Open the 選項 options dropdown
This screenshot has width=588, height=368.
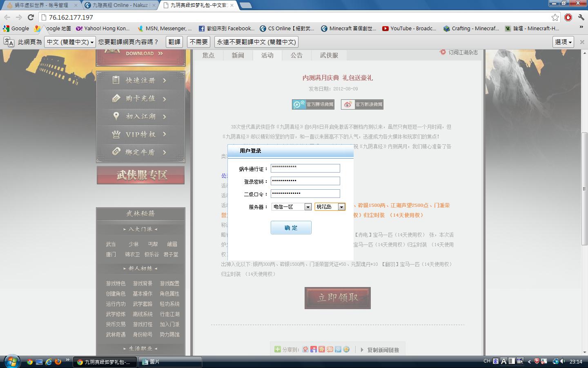point(563,42)
